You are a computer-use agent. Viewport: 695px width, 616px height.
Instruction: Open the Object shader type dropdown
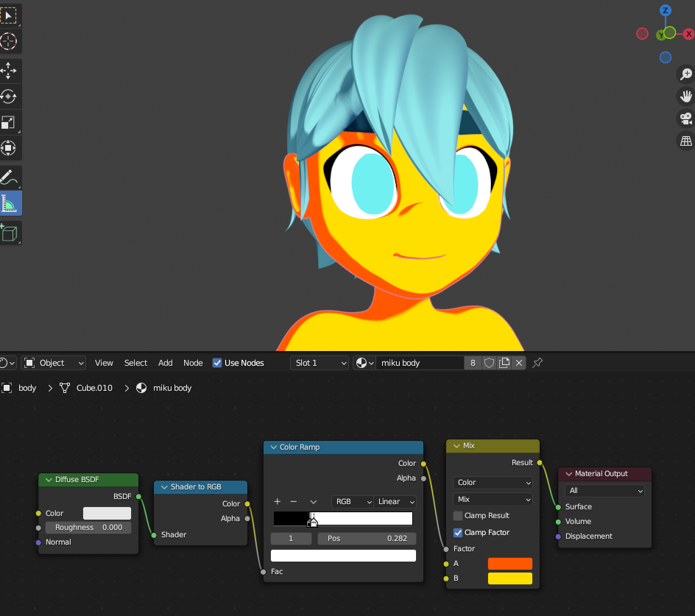[54, 363]
